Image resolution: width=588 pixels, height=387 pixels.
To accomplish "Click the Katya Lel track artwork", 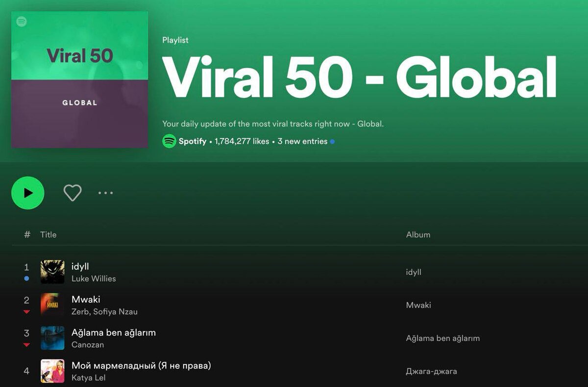I will [x=52, y=371].
